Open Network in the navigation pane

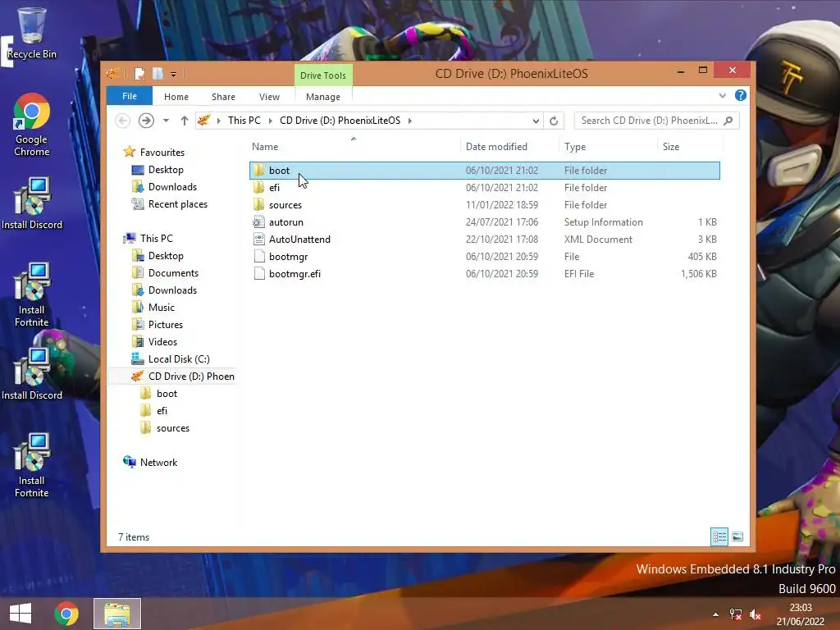click(158, 463)
